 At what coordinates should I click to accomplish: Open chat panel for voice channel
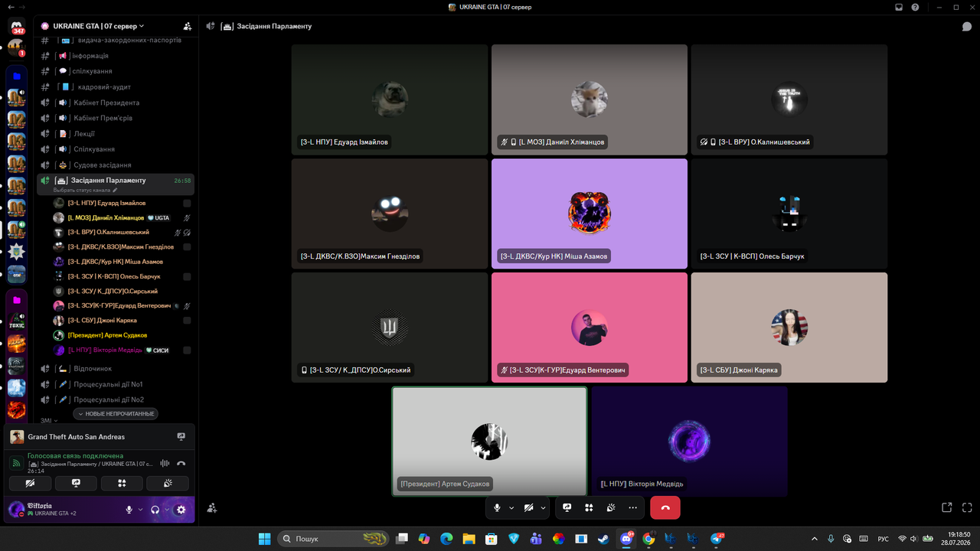click(967, 26)
